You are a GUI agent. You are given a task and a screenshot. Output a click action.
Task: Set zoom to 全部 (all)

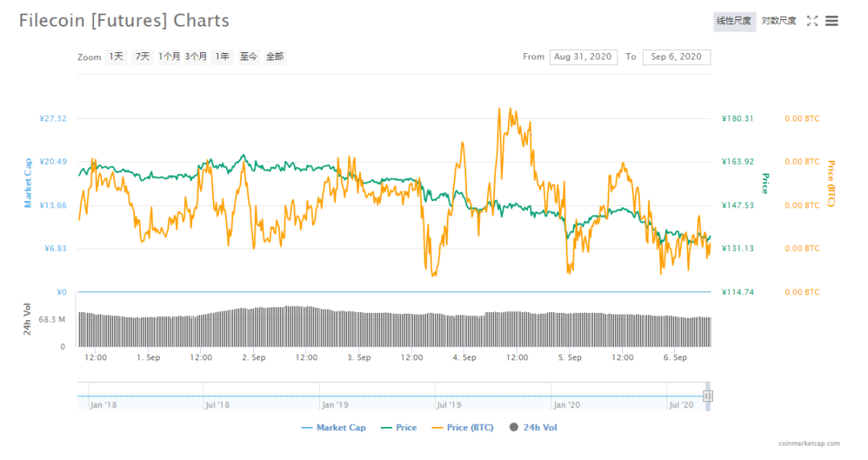[x=275, y=56]
